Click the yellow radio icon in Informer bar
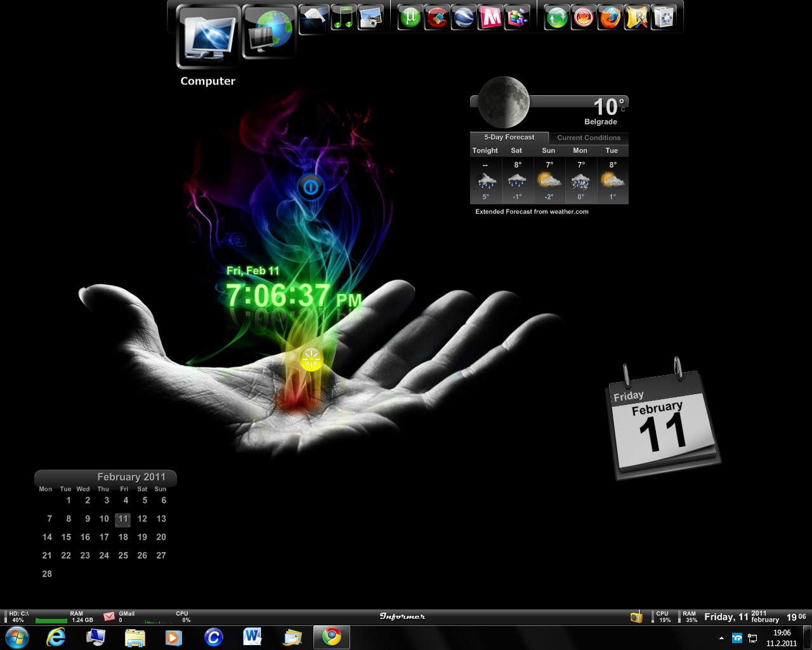 coord(636,616)
